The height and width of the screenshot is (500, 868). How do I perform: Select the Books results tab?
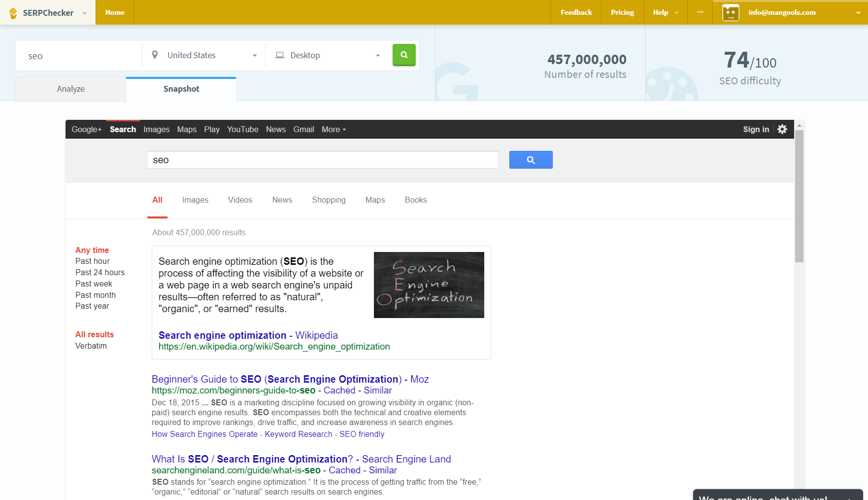tap(416, 200)
